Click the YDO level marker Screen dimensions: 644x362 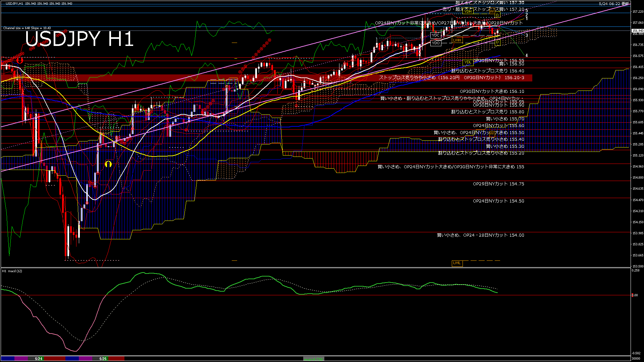pos(435,43)
